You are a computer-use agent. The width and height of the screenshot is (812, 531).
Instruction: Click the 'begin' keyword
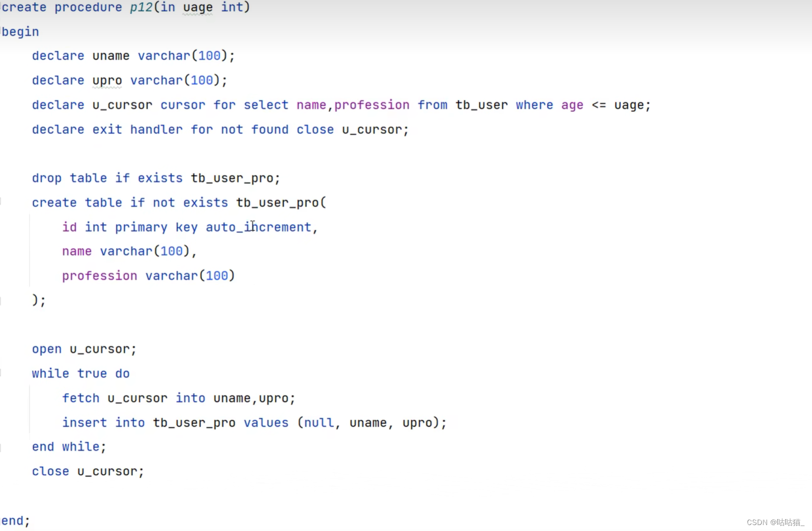20,32
